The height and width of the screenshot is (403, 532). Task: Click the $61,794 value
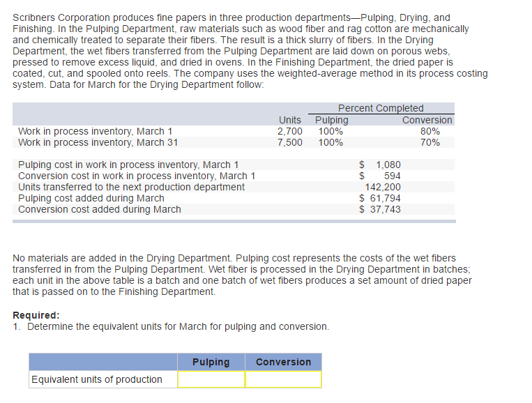pyautogui.click(x=380, y=199)
